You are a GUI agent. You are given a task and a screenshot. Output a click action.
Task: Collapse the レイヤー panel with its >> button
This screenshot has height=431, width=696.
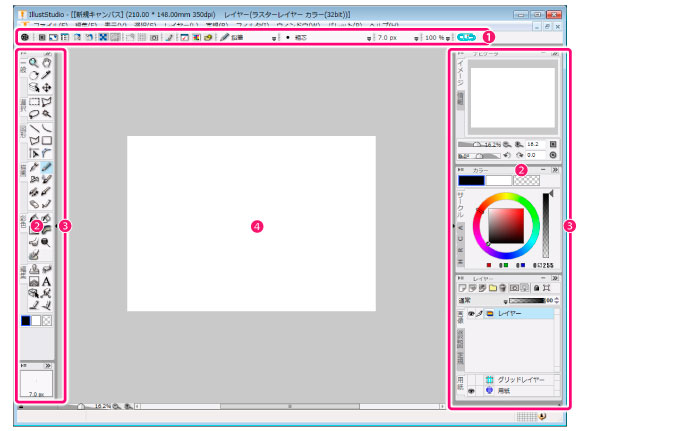click(x=555, y=278)
